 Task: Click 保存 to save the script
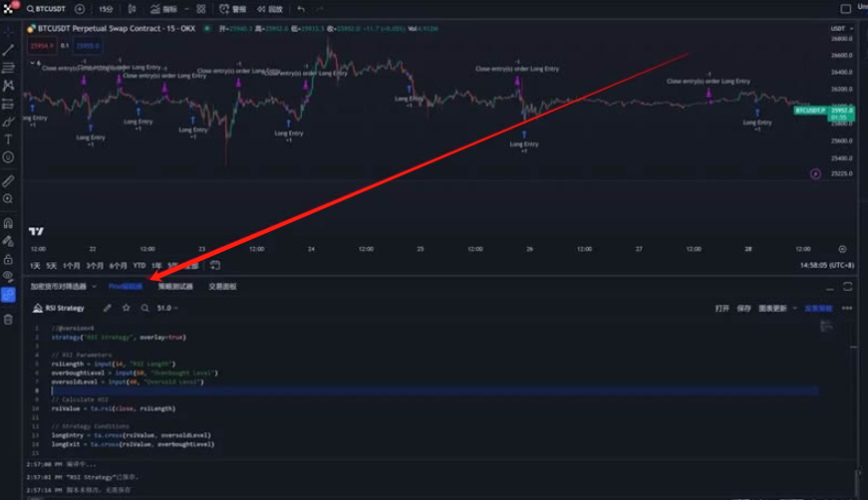[743, 309]
